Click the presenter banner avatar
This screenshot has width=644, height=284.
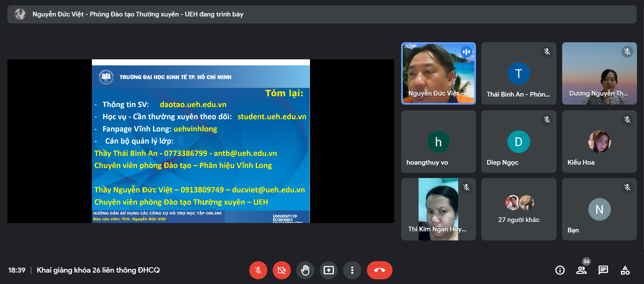tap(20, 14)
